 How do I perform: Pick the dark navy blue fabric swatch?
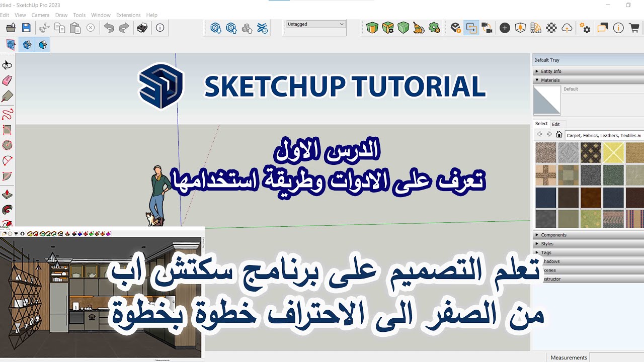(546, 198)
